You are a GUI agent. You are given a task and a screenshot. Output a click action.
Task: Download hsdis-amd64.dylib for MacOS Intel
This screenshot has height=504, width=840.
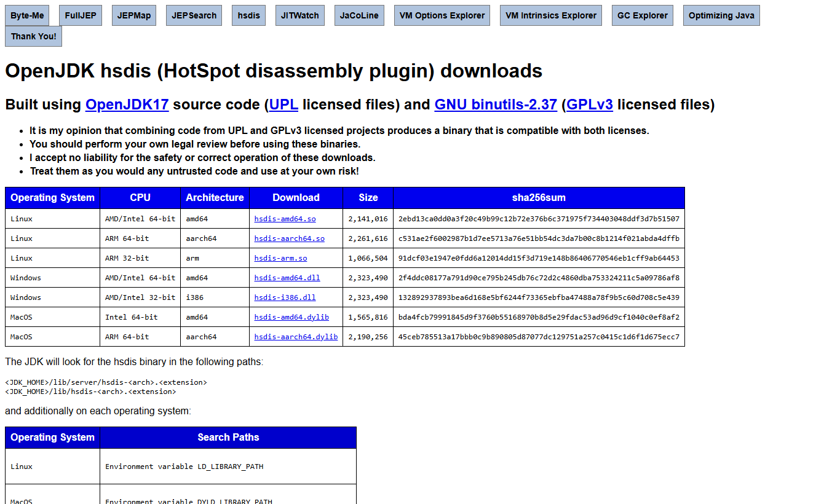(x=291, y=317)
